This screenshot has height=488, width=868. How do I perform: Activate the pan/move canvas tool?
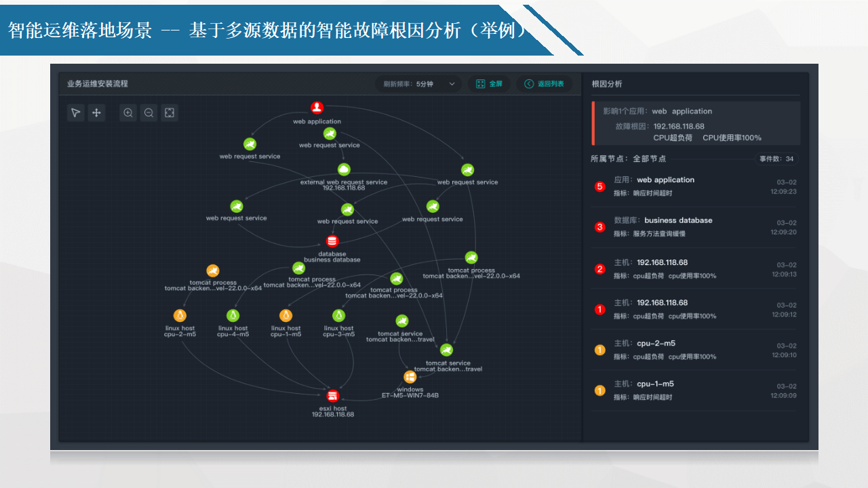(x=96, y=113)
